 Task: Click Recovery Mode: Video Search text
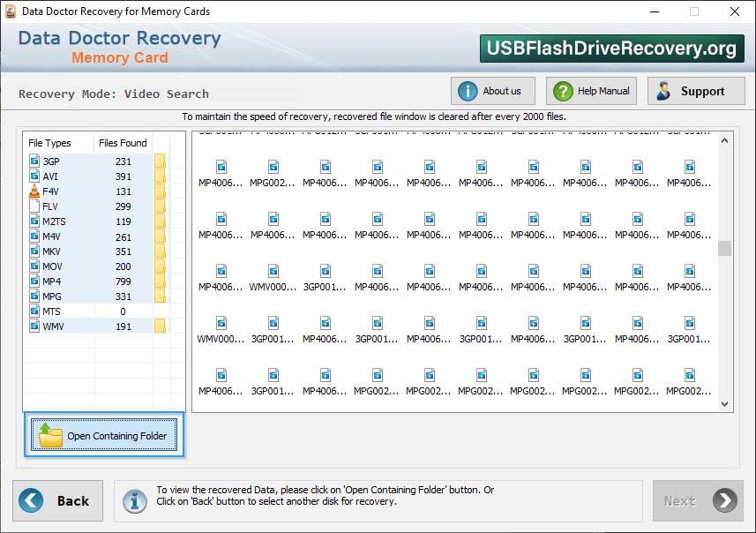(114, 94)
